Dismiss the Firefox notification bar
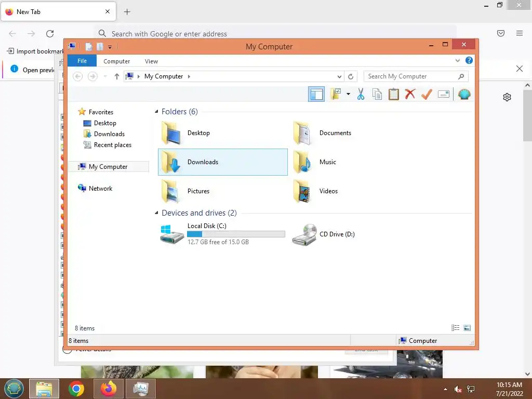Viewport: 532px width, 399px height. (x=520, y=69)
